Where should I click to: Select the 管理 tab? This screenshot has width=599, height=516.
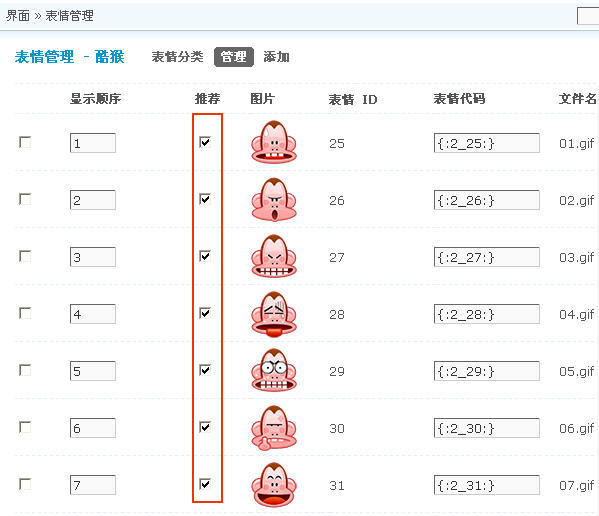tap(233, 57)
